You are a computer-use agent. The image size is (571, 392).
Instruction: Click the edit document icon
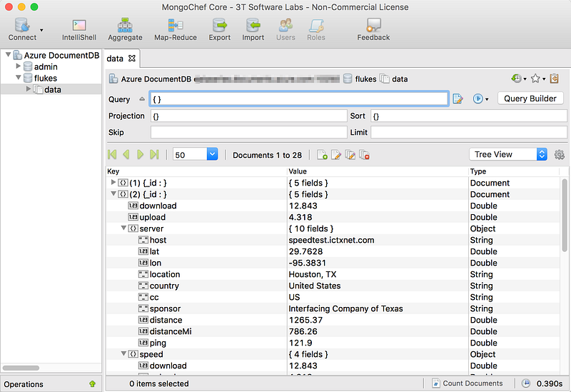[x=335, y=155]
